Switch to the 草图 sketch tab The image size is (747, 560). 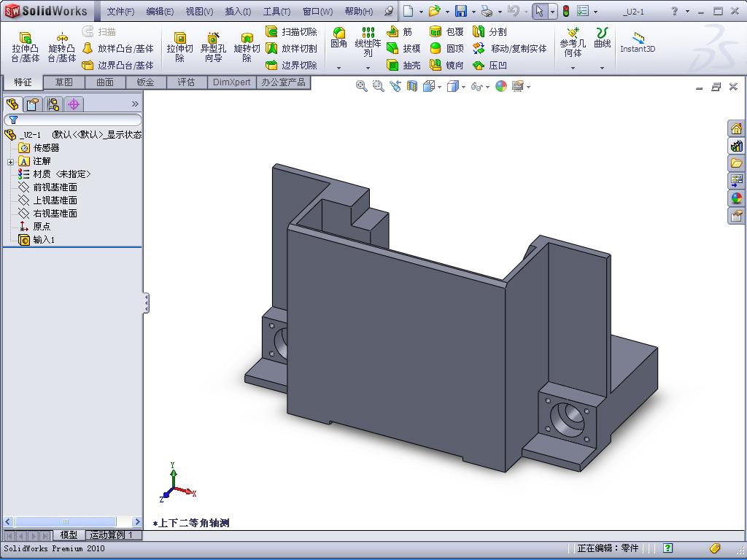coord(64,82)
